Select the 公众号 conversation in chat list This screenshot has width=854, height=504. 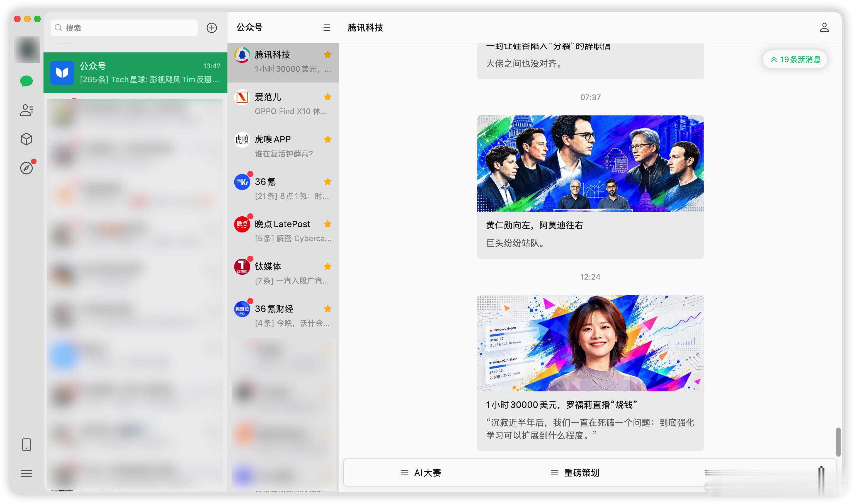click(135, 73)
